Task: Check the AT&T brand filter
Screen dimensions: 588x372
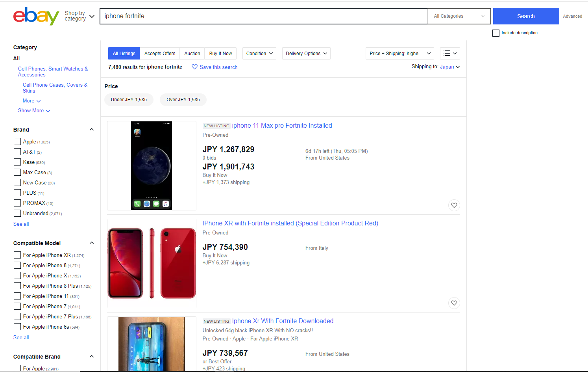Action: tap(17, 152)
